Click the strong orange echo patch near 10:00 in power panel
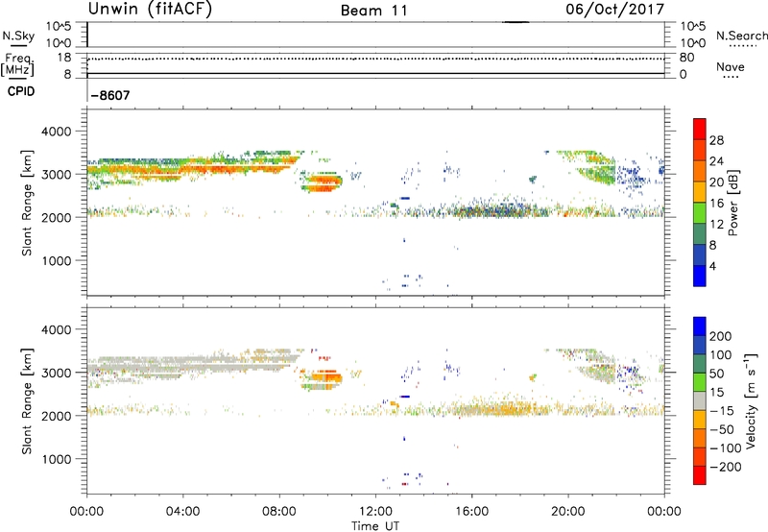This screenshot has width=768, height=532. pyautogui.click(x=322, y=182)
